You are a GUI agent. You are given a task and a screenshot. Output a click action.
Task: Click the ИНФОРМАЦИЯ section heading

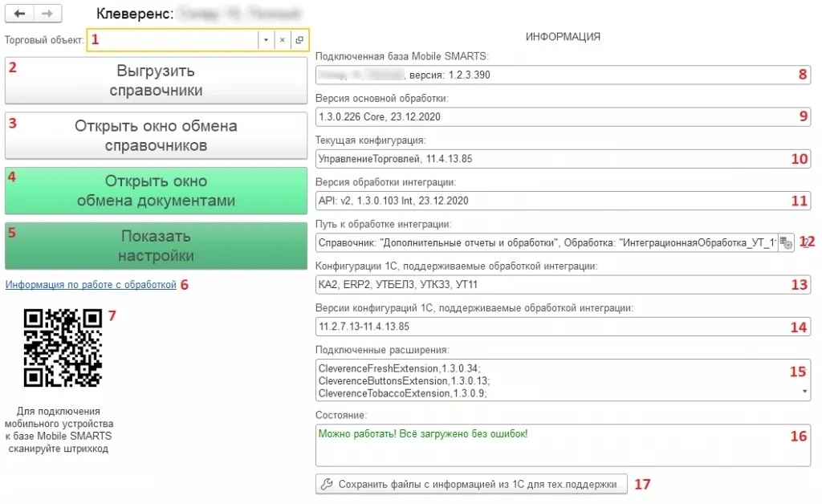click(x=563, y=37)
